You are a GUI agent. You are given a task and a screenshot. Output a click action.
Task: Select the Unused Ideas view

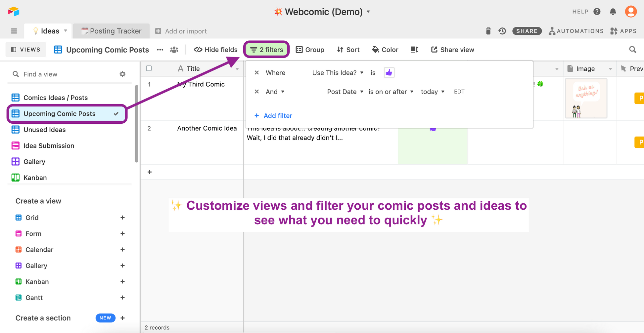(x=45, y=130)
